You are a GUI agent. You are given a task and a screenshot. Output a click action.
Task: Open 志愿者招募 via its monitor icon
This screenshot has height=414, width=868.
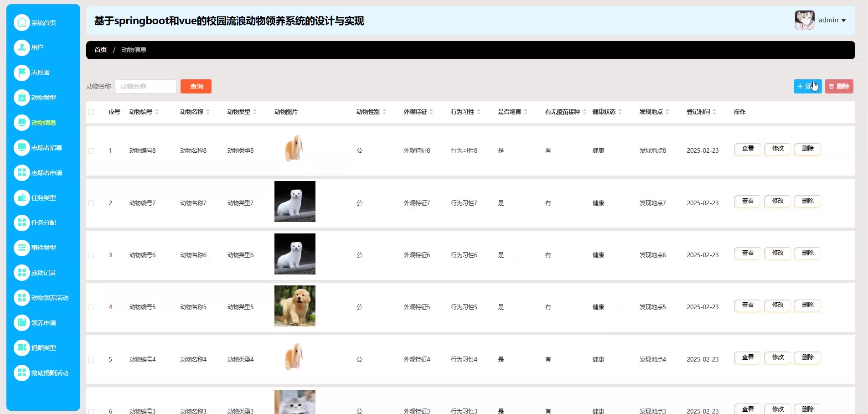(21, 148)
